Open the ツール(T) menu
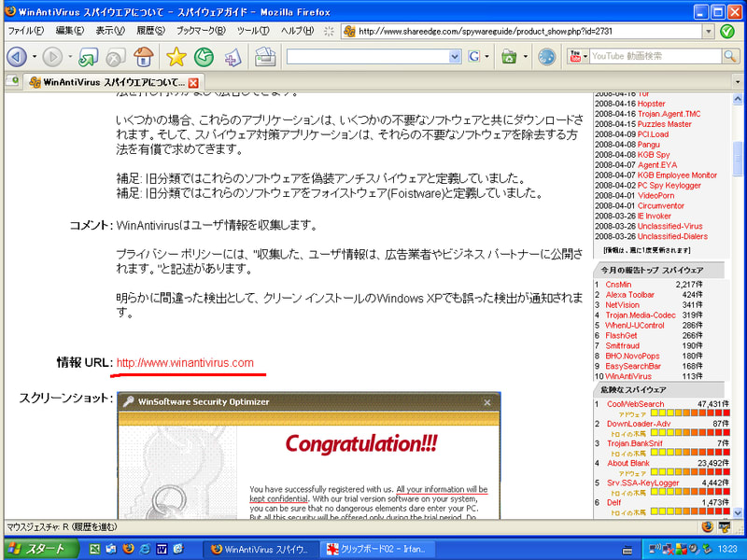Screen dimensions: 747x560 [252, 31]
